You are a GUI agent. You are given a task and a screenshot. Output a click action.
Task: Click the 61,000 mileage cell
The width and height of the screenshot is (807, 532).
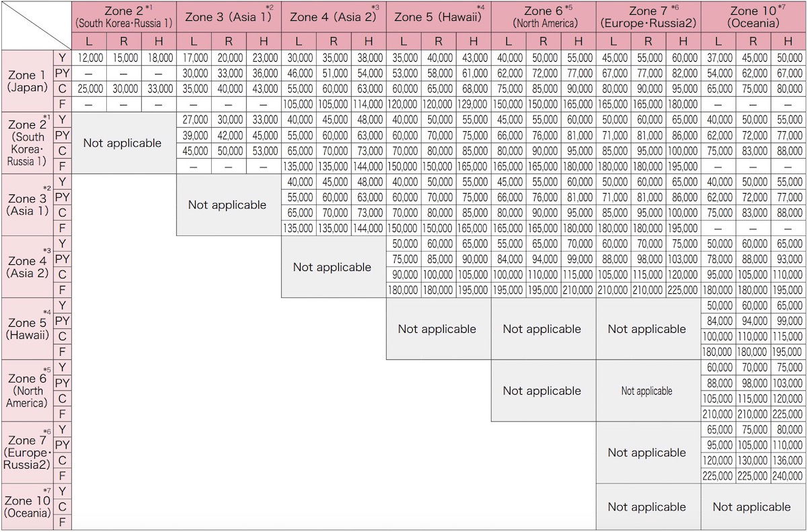[474, 74]
